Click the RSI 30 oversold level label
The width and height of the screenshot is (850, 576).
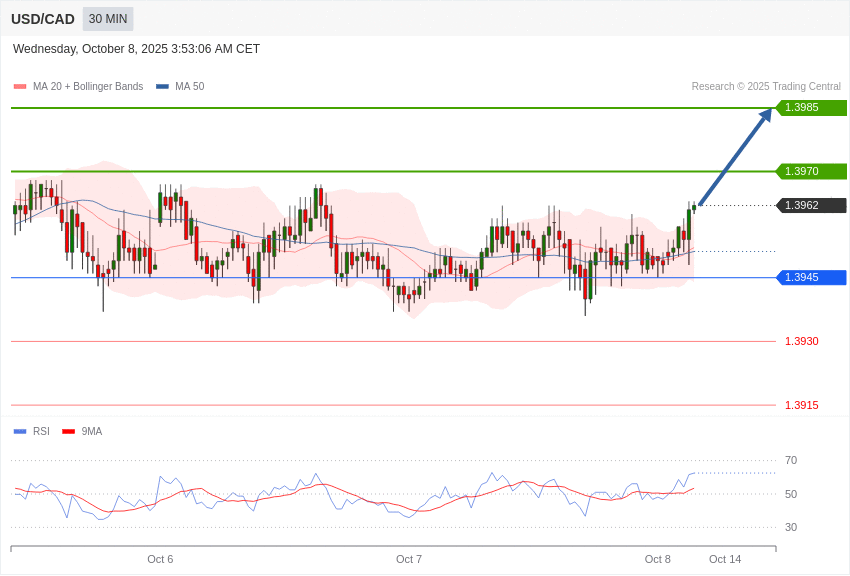pos(791,528)
